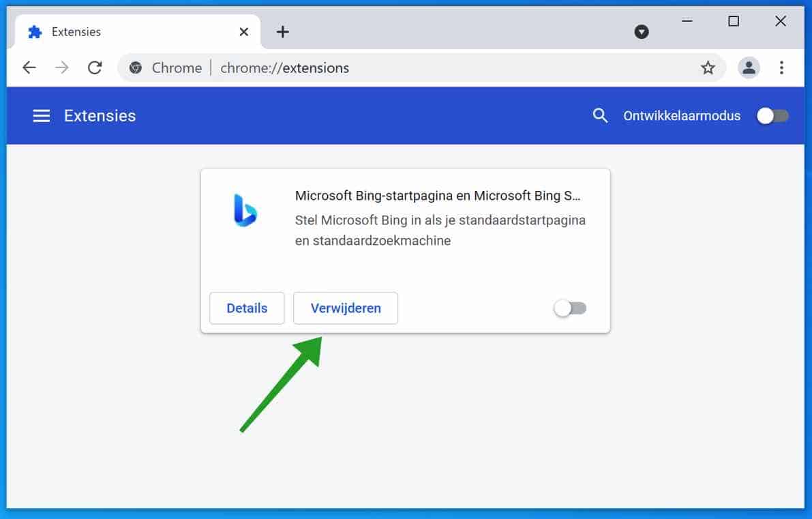The height and width of the screenshot is (519, 812).
Task: Click the chrome://extensions address bar
Action: tap(421, 68)
